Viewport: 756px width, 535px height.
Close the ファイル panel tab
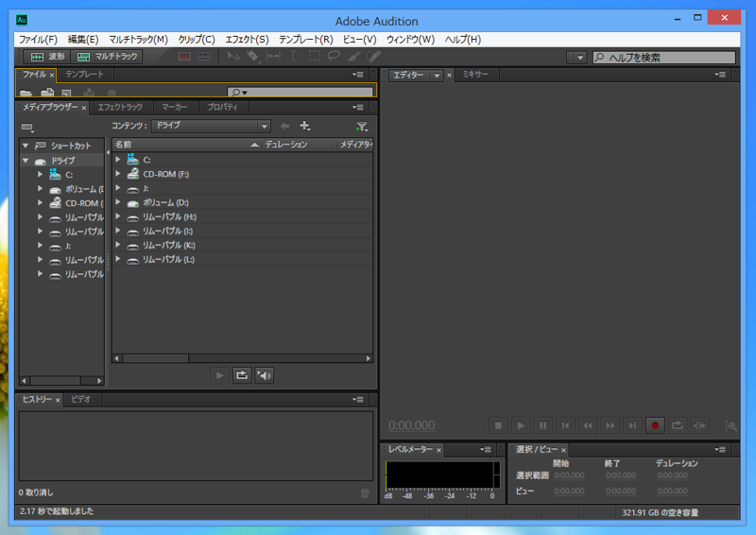52,75
